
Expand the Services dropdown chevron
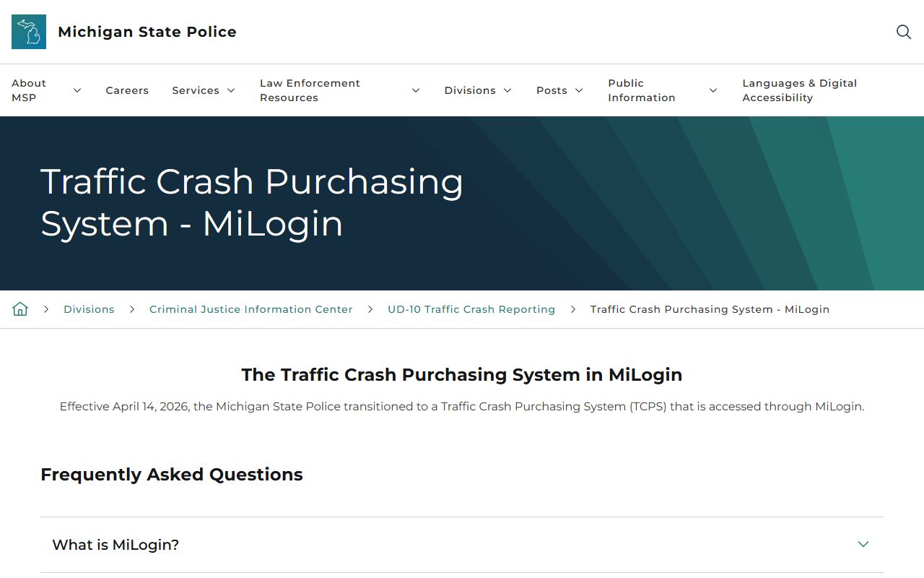(231, 90)
